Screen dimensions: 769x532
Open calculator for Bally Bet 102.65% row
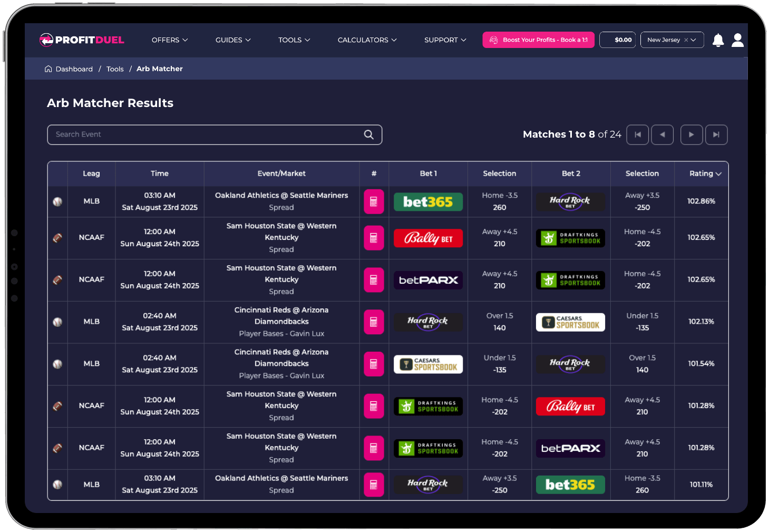click(x=374, y=238)
